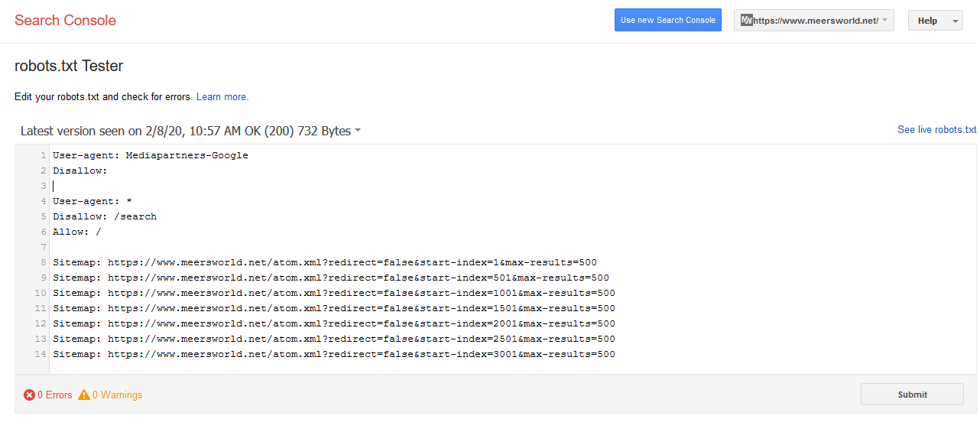
Task: Open See live robots.txt link
Action: 937,130
